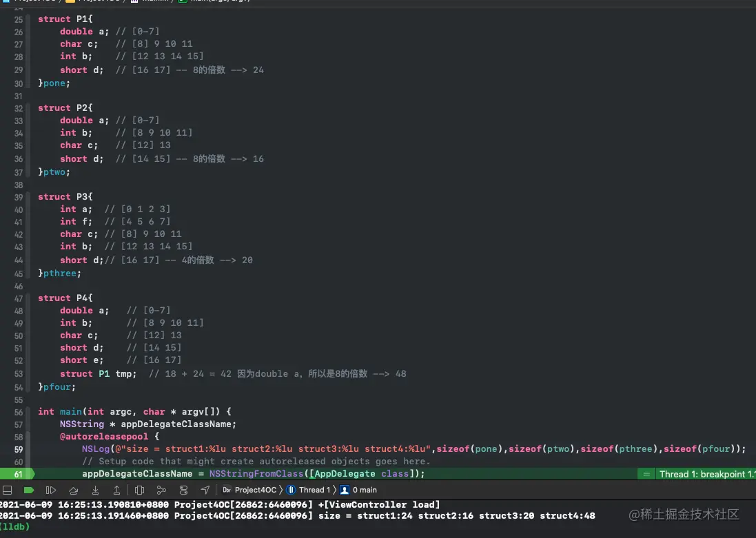Click 'sizeof(pfour)' in the NSLog line
756x538 pixels.
(699, 449)
